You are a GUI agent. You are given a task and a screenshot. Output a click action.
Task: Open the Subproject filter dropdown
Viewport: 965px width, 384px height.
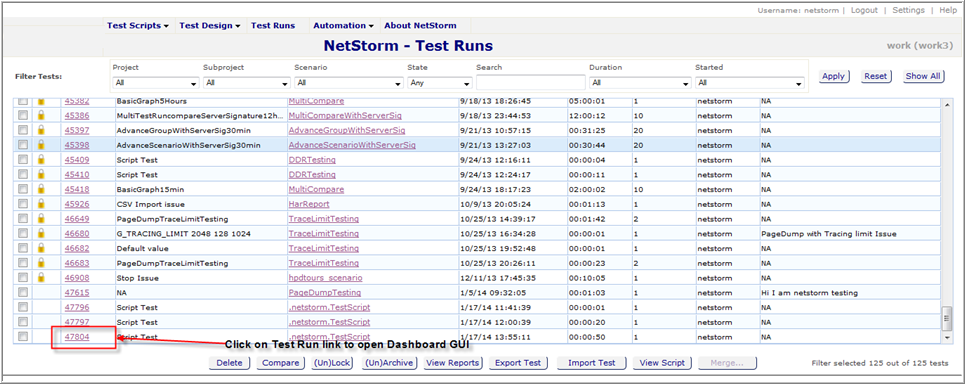(247, 82)
